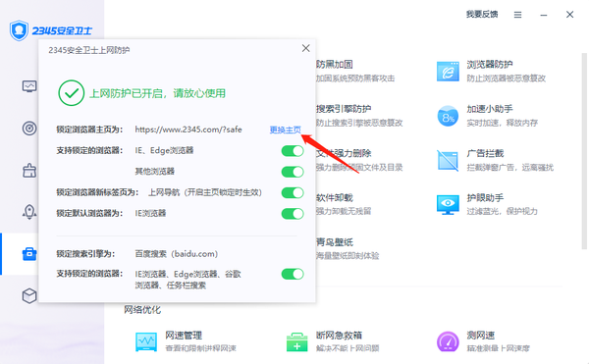Click the green checkmark status icon

click(71, 93)
